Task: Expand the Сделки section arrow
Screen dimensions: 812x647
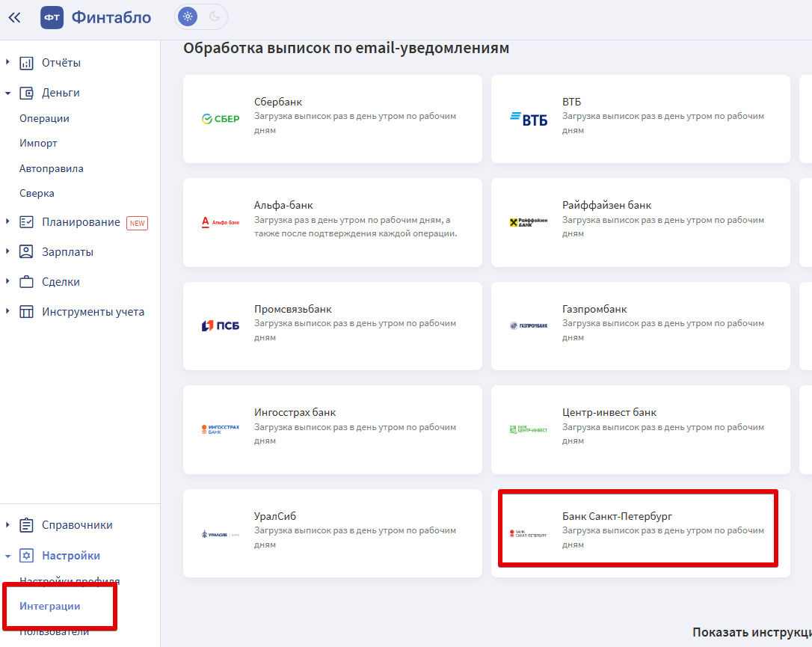Action: coord(7,281)
